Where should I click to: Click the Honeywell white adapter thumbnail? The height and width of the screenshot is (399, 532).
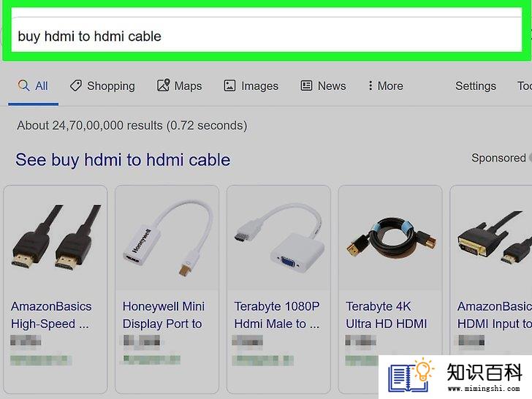(x=167, y=237)
